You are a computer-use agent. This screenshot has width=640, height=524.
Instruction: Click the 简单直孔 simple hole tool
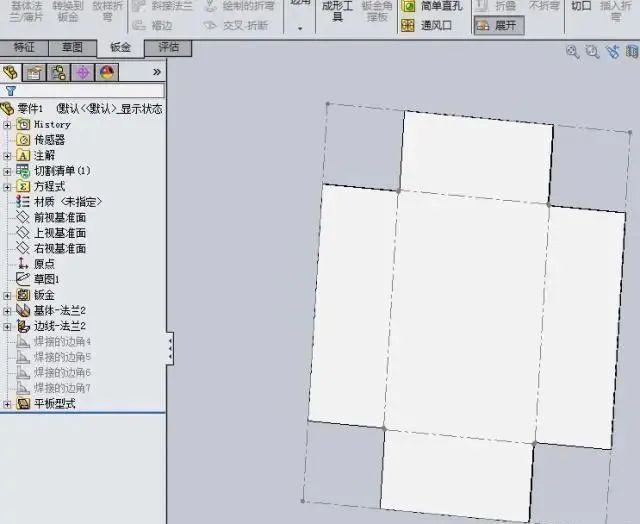coord(431,6)
